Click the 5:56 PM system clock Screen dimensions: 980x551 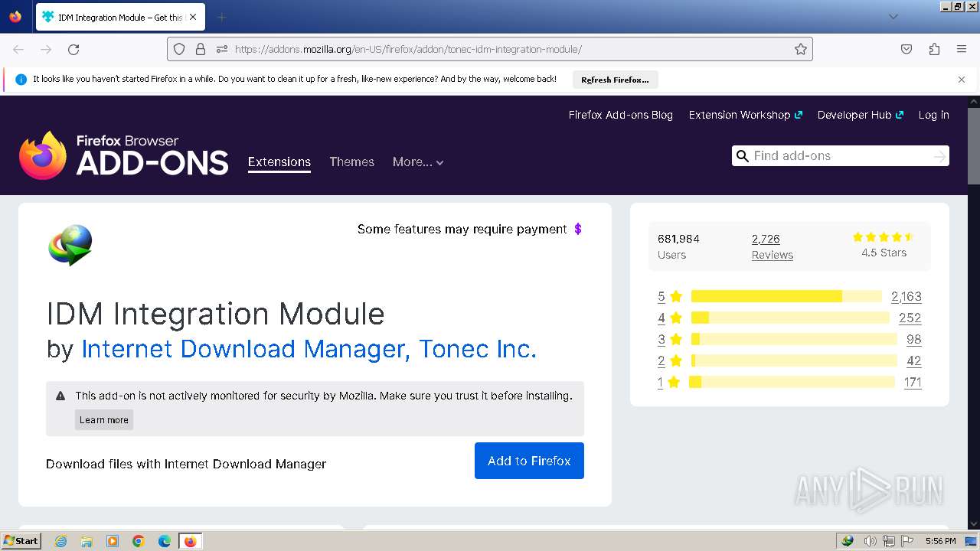(x=940, y=541)
